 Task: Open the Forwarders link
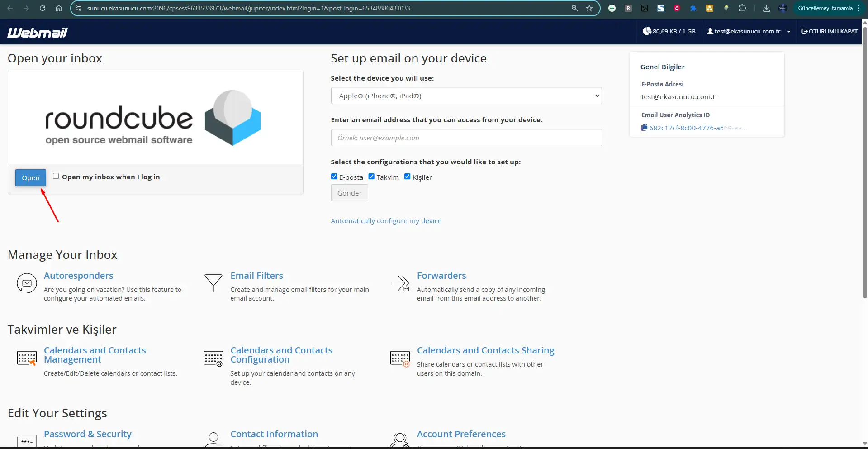click(441, 276)
